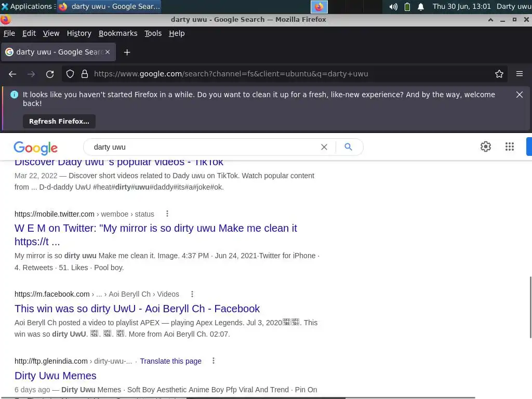The image size is (532, 399).
Task: Click the Google search magnifier button
Action: point(348,147)
